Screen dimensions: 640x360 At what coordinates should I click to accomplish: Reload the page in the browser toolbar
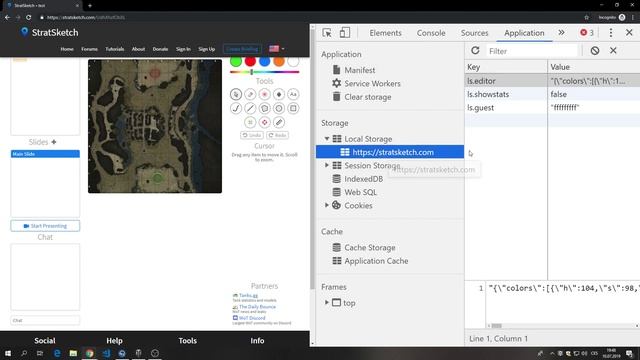(x=29, y=17)
